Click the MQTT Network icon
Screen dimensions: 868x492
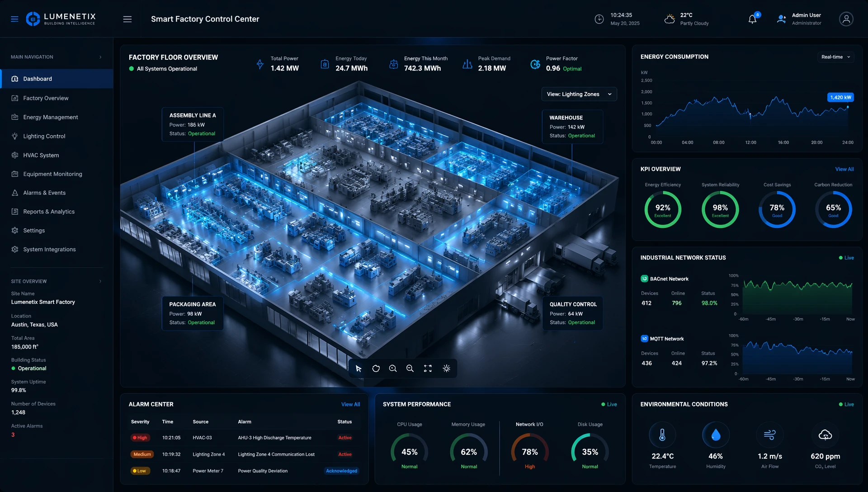(644, 338)
